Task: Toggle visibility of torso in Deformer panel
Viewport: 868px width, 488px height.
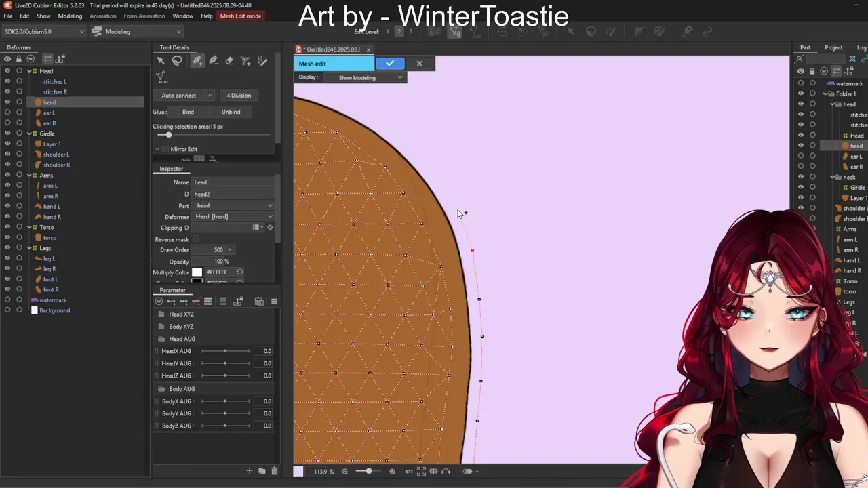Action: click(7, 237)
